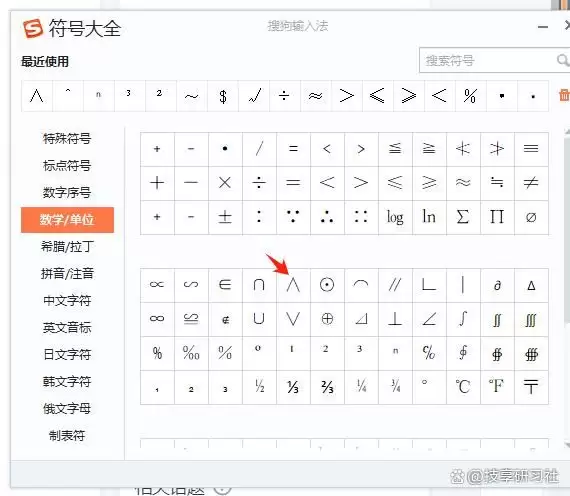Select the summation Σ symbol
The height and width of the screenshot is (496, 570).
(x=463, y=217)
